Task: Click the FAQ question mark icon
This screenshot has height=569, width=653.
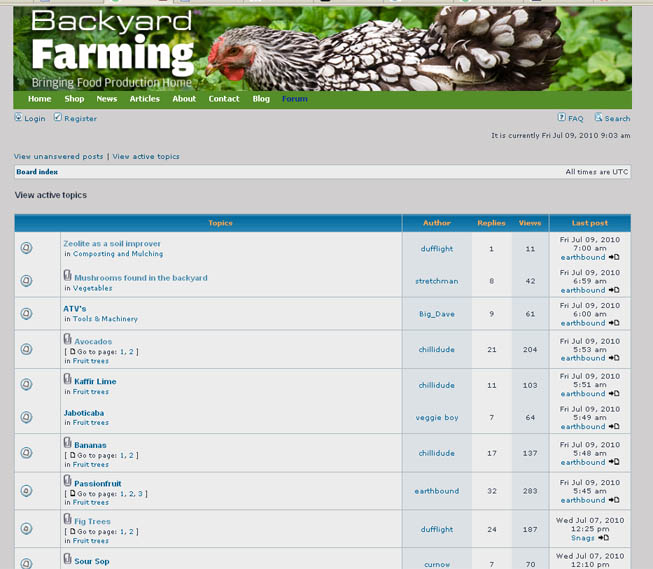Action: tap(562, 118)
